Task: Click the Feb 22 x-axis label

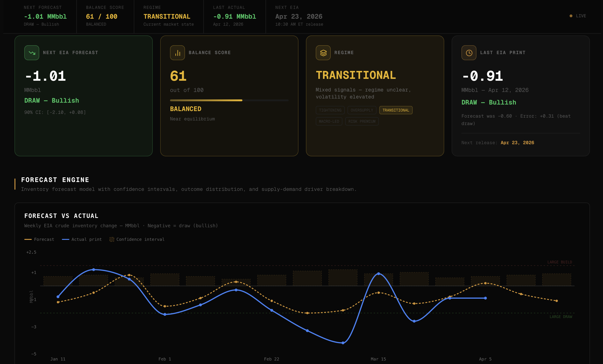Action: pyautogui.click(x=272, y=359)
